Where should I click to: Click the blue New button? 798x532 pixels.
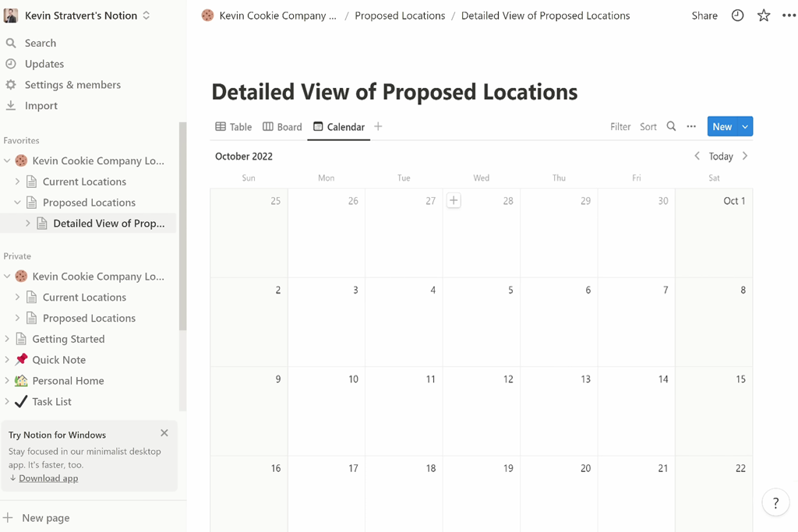(722, 127)
